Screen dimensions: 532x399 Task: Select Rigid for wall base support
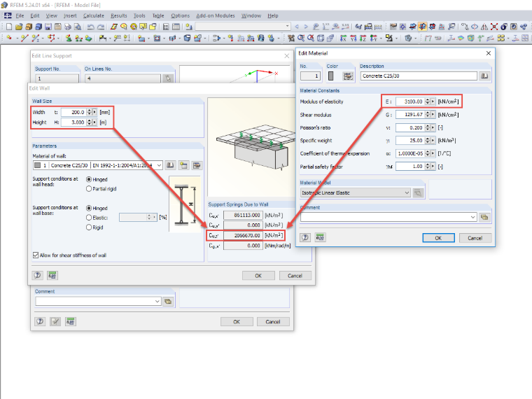89,227
